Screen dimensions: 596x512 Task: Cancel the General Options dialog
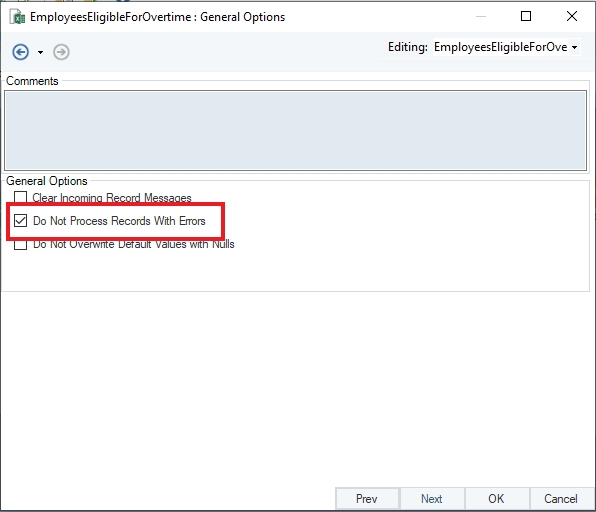(x=561, y=498)
